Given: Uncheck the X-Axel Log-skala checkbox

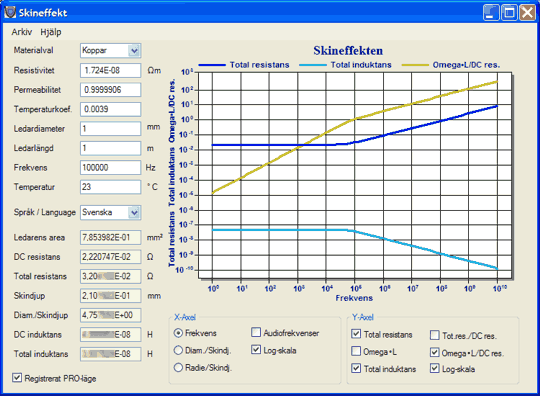Looking at the screenshot, I should 256,350.
